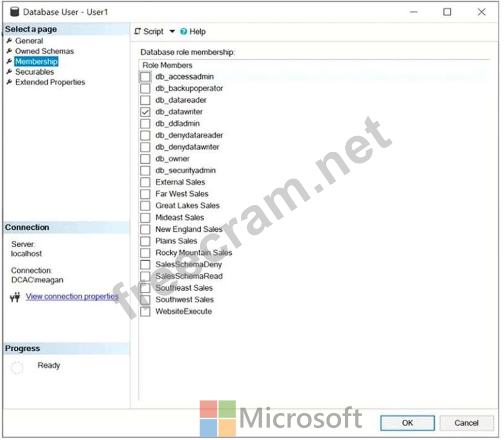
Task: Click wrench icon beside General page
Action: tap(9, 41)
